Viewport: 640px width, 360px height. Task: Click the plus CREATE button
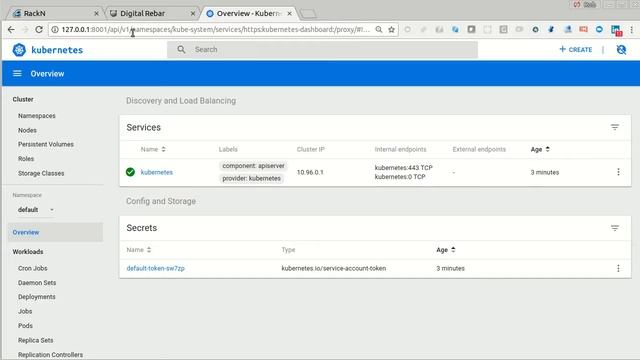(576, 49)
